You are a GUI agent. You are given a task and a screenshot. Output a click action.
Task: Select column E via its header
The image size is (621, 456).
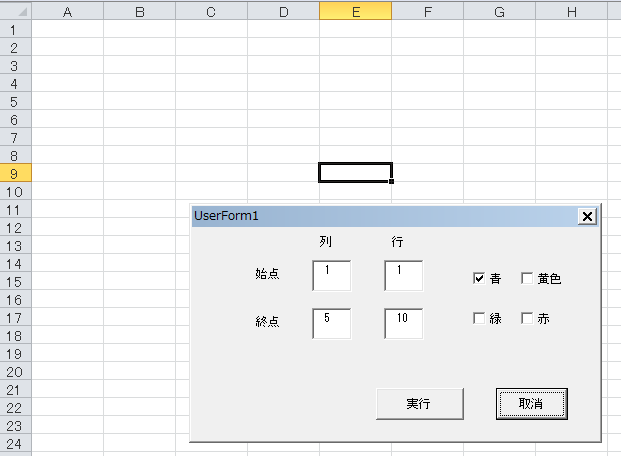[x=355, y=12]
